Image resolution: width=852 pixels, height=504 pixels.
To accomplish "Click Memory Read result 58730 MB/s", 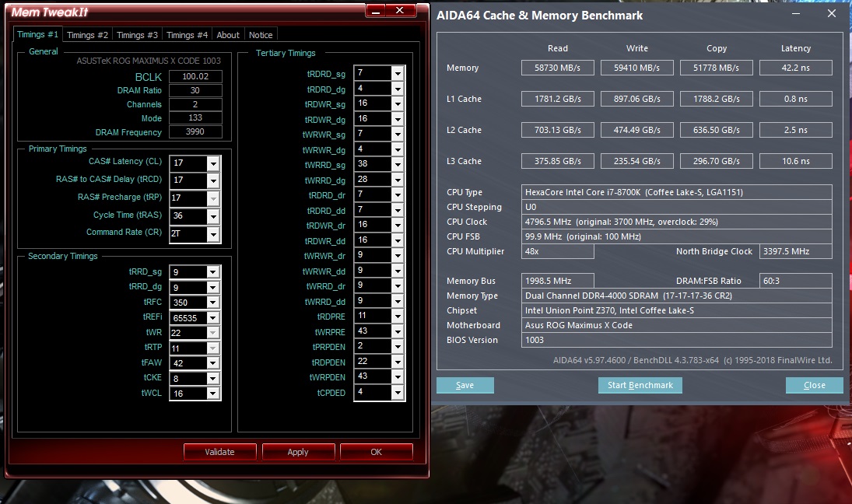I will 557,68.
